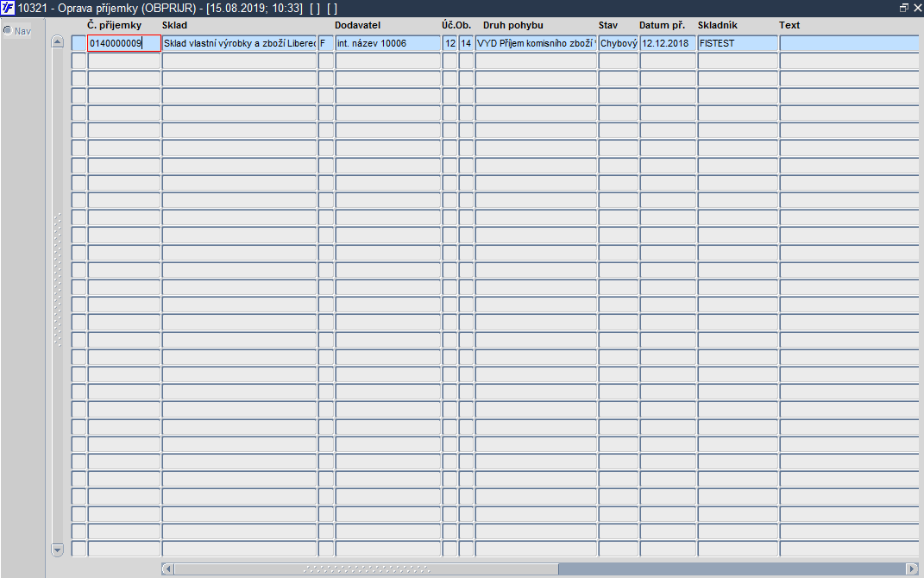The width and height of the screenshot is (924, 578).
Task: Click the horizontal scrollbar thumb
Action: point(366,569)
